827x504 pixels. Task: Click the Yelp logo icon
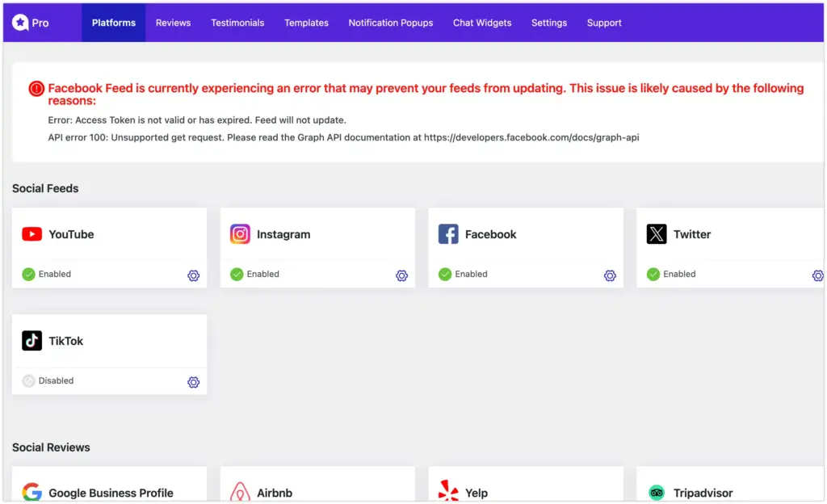[448, 491]
